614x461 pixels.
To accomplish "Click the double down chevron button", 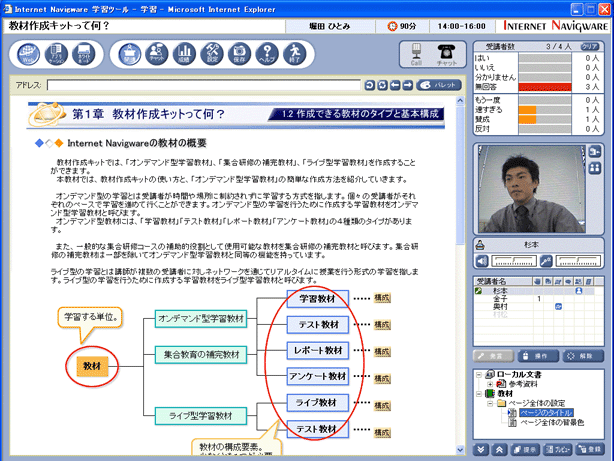I will pos(480,450).
